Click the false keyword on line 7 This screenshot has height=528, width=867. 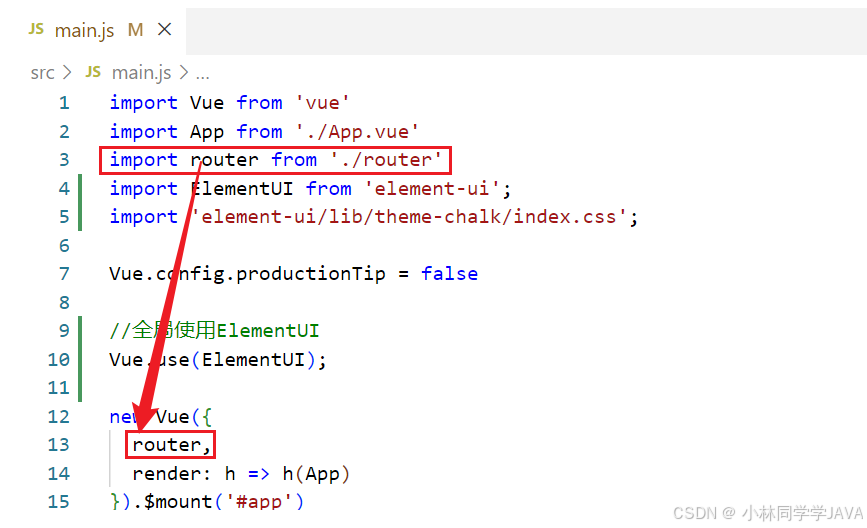coord(450,274)
